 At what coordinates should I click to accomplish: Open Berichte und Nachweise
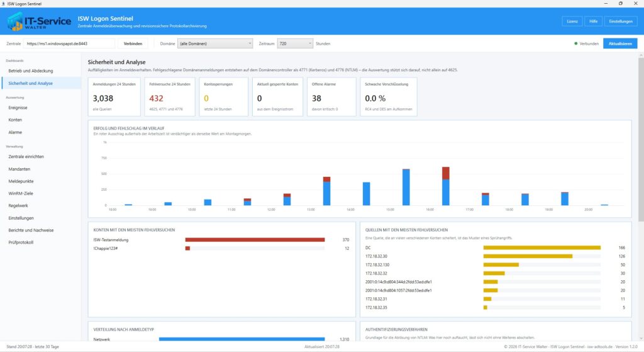[41, 230]
